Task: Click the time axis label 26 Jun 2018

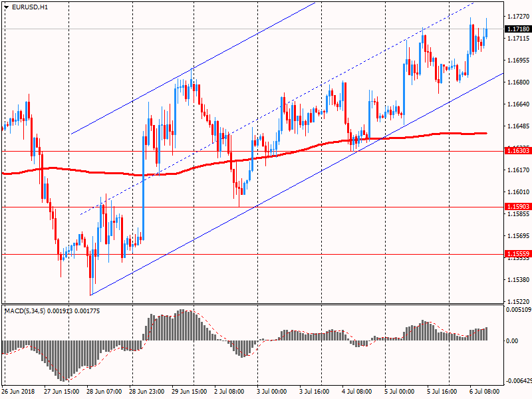Action: tap(18, 392)
